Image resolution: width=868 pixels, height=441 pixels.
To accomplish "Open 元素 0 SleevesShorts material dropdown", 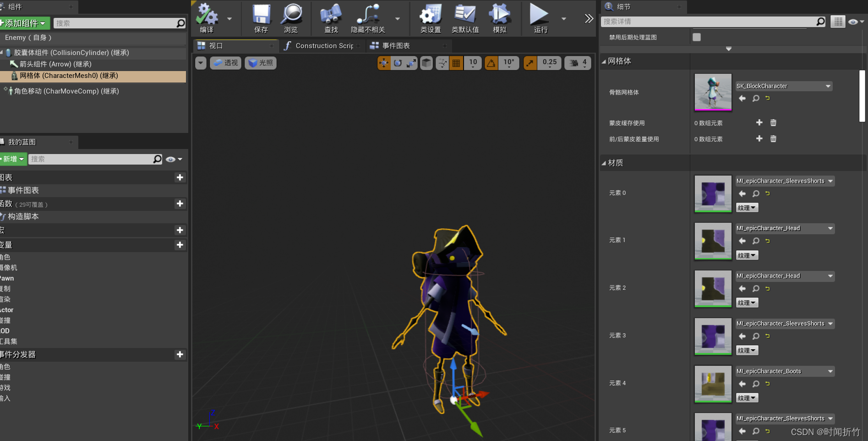I will coord(785,181).
